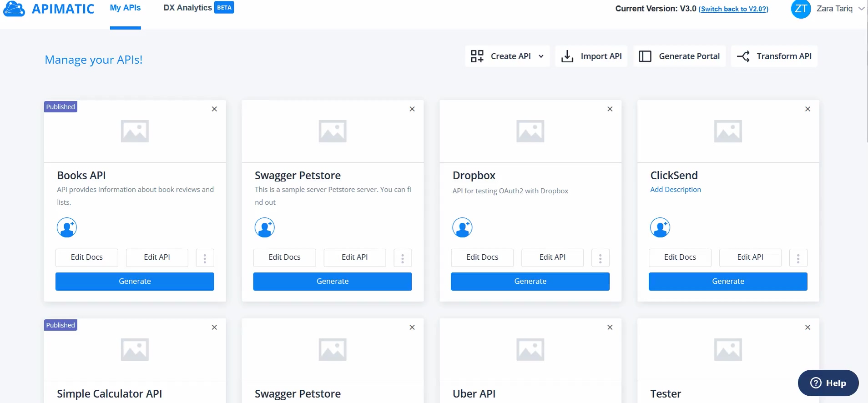The height and width of the screenshot is (403, 868).
Task: Switch to the My APIs tab
Action: click(125, 8)
